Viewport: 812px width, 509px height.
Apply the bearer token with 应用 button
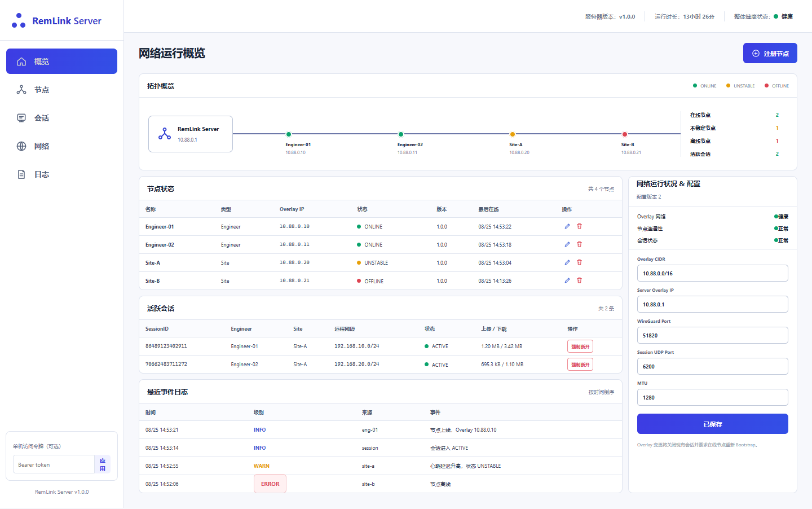103,464
